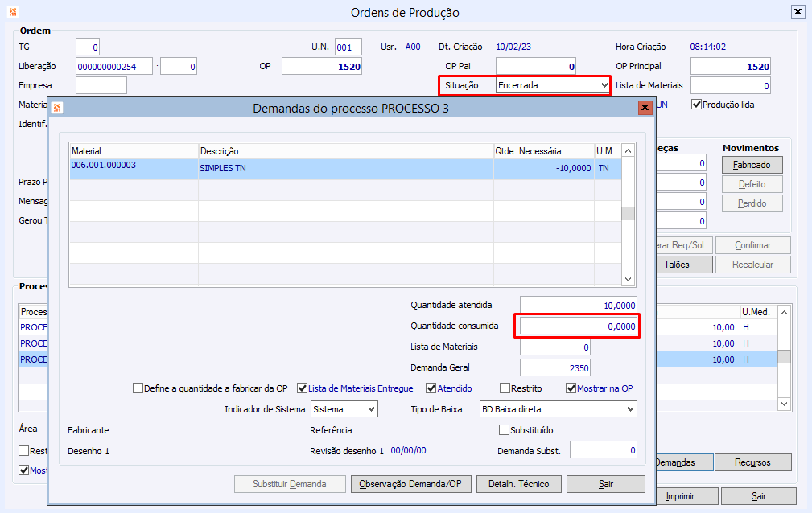Screen dimensions: 812x513
Task: Close the Ordens de Produção window
Action: coord(798,12)
